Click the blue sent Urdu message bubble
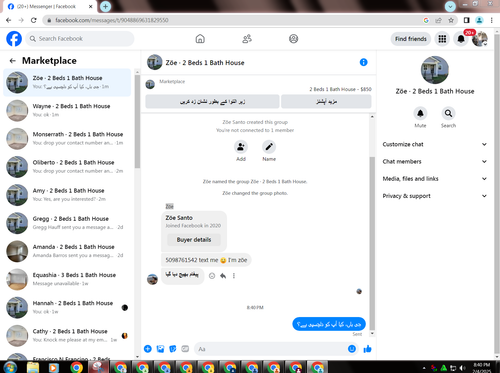Viewport: 500px width, 373px height. point(329,324)
